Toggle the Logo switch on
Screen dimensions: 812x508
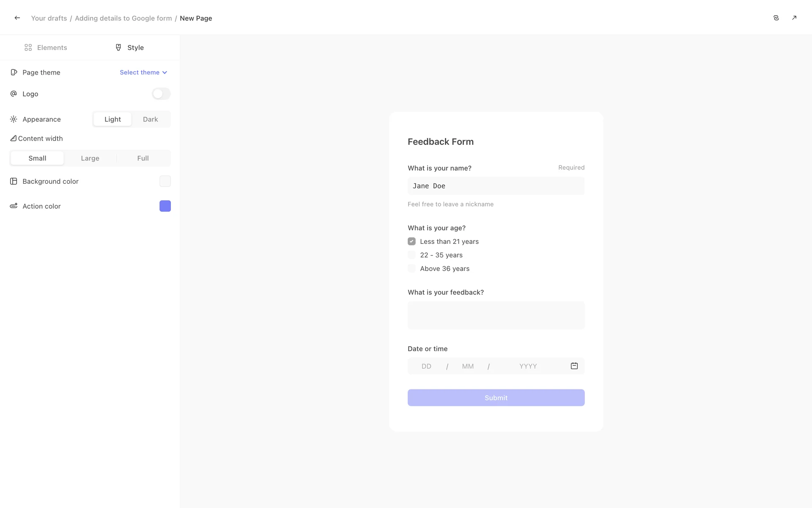point(161,94)
